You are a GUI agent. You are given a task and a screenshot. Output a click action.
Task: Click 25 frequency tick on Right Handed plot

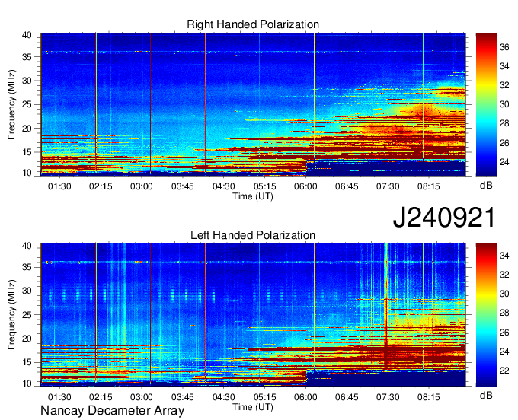tap(27, 104)
